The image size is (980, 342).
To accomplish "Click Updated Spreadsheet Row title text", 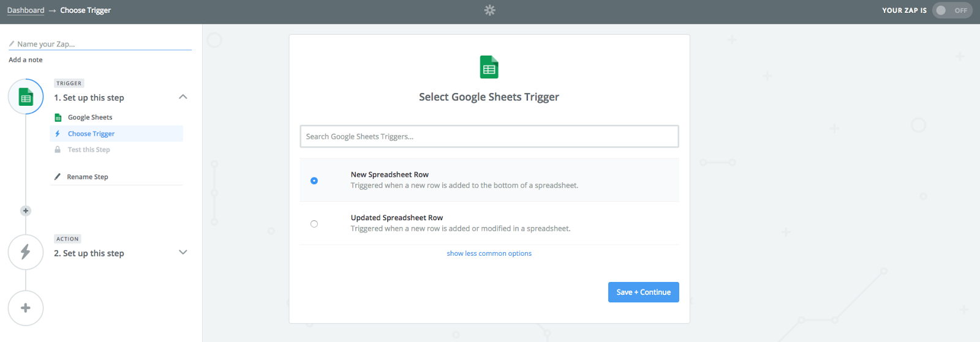I will click(397, 218).
